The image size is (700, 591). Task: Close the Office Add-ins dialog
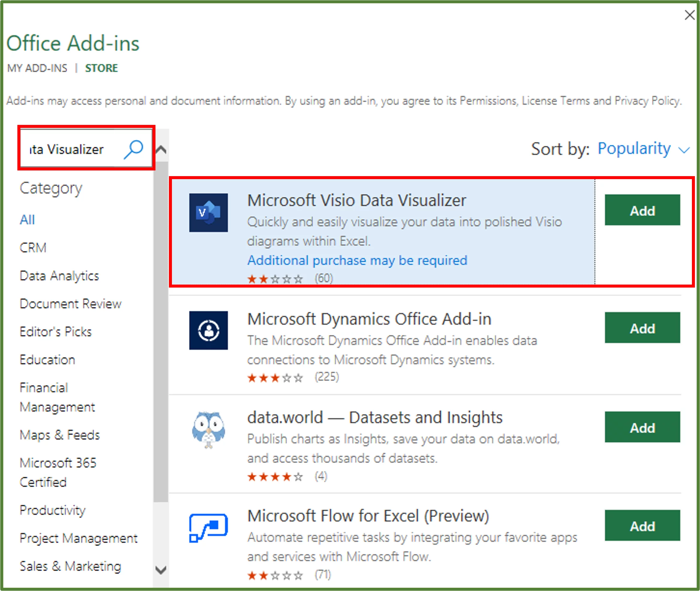pyautogui.click(x=689, y=15)
